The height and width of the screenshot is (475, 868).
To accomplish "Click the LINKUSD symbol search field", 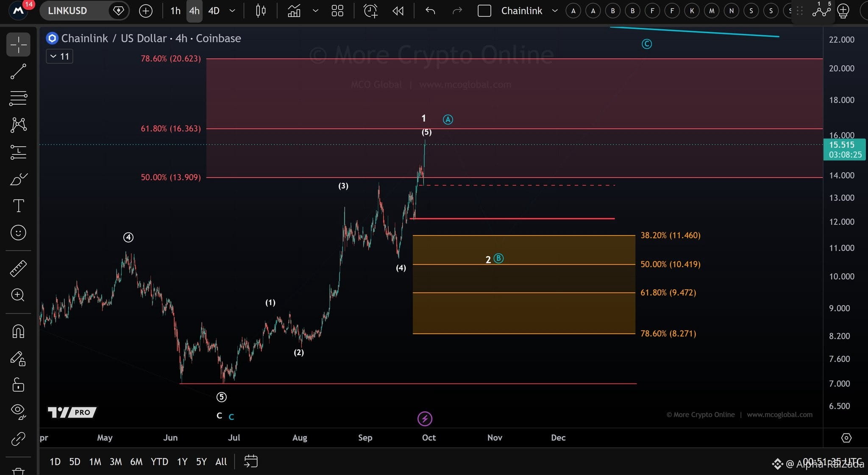I will [x=75, y=11].
